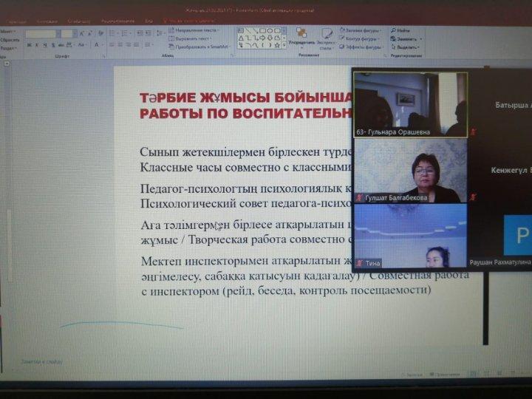Open Экспресс-стили quick styles
Image resolution: width=532 pixels, height=399 pixels.
(x=326, y=38)
